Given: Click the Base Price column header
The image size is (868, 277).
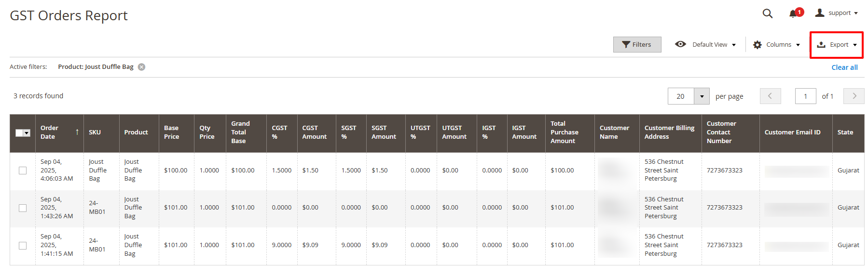Looking at the screenshot, I should point(176,132).
